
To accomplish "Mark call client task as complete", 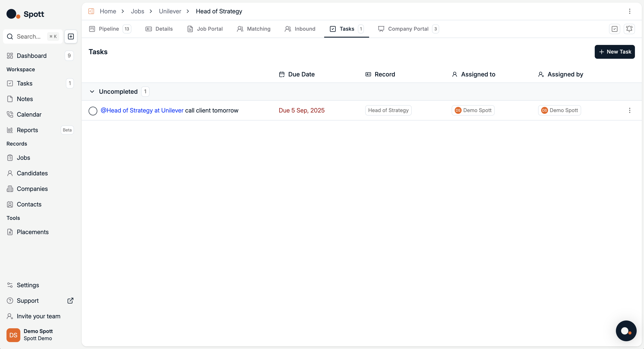I will pos(93,111).
